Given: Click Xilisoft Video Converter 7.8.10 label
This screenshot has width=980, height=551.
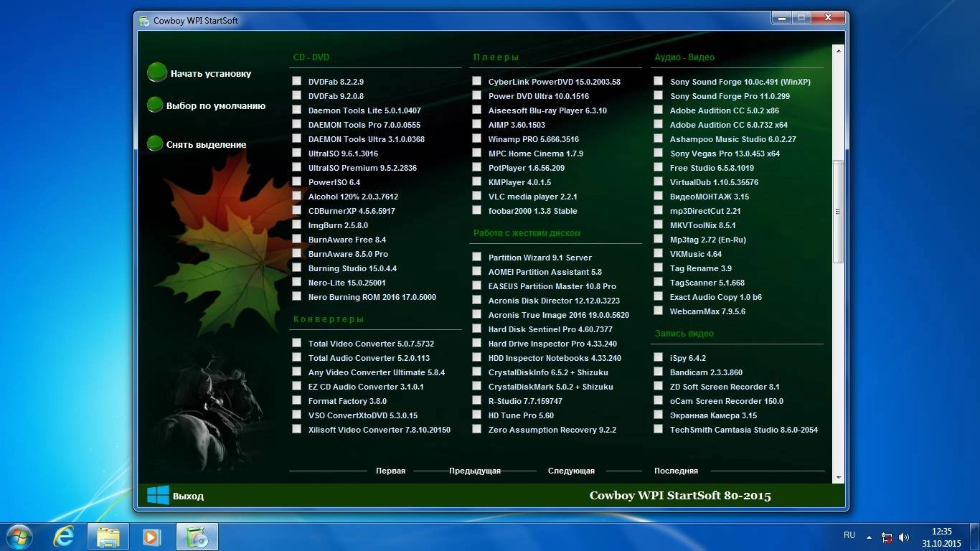Looking at the screenshot, I should point(380,430).
